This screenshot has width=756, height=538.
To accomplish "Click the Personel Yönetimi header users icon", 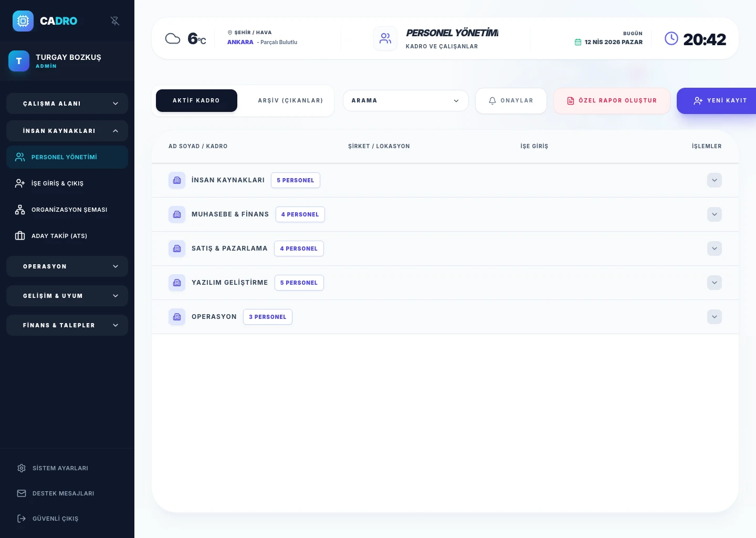I will 385,38.
